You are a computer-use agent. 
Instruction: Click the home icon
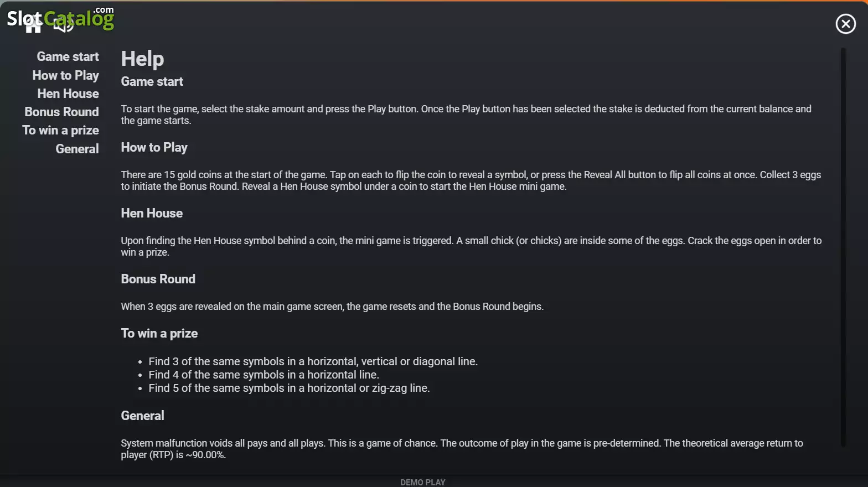pyautogui.click(x=33, y=25)
